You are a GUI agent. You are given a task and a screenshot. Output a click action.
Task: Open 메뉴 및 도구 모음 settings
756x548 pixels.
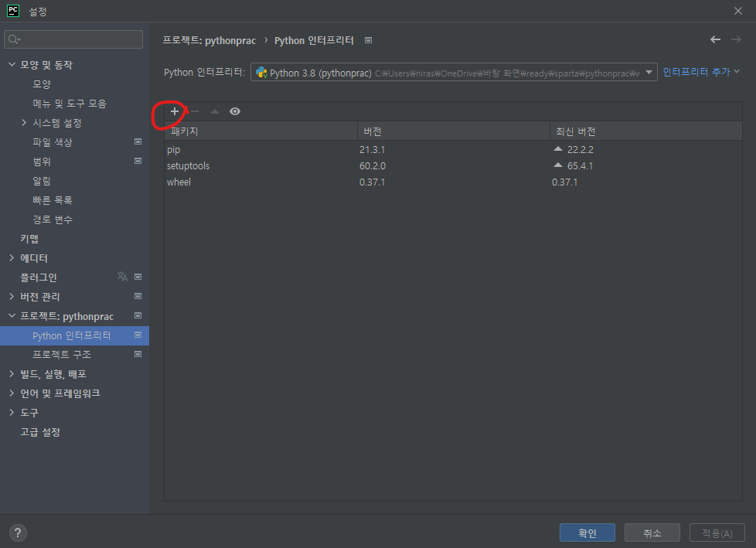[70, 103]
